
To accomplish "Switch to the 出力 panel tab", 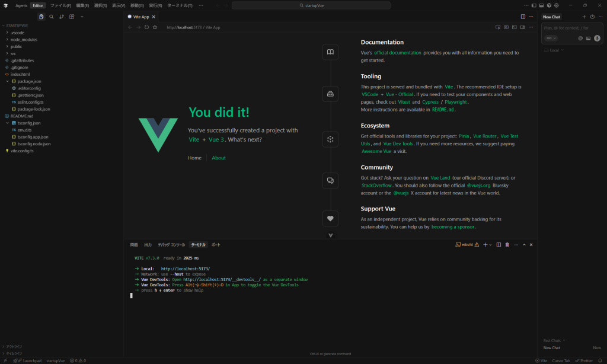I will pyautogui.click(x=148, y=244).
